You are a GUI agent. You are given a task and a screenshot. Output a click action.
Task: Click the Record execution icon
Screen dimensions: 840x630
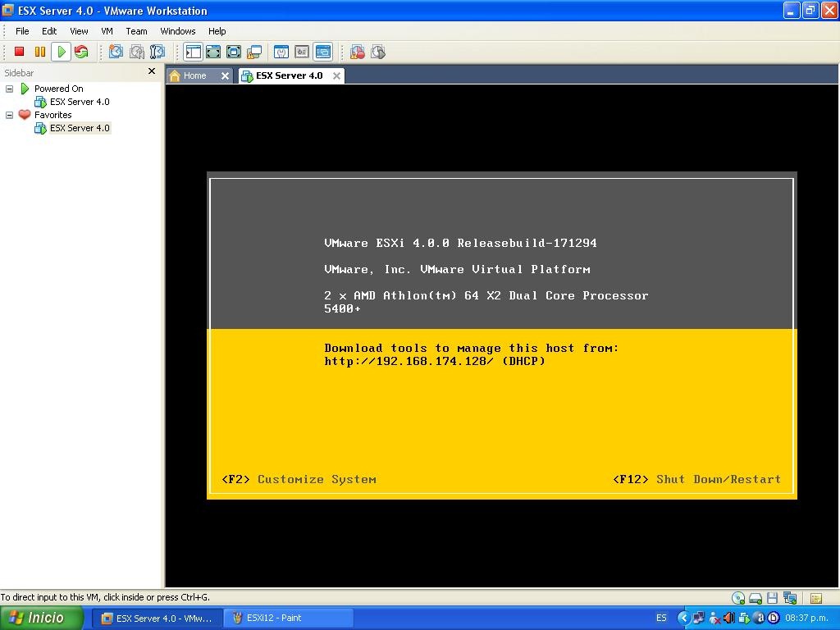point(357,52)
